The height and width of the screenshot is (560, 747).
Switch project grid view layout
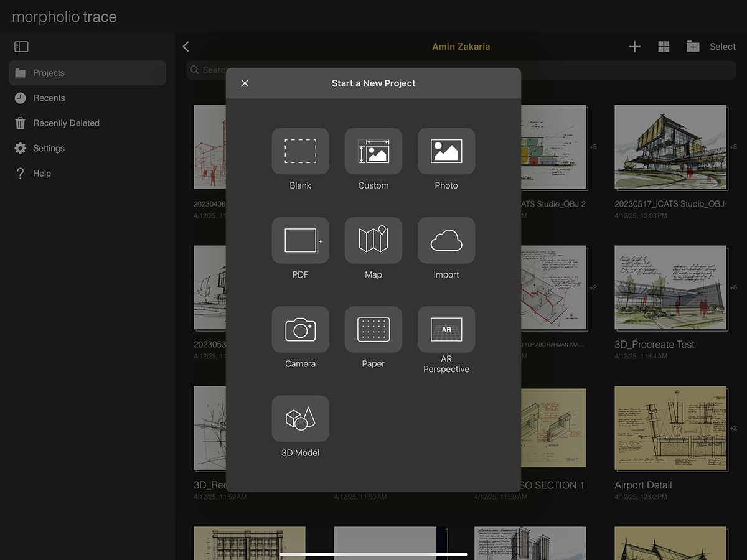click(x=664, y=47)
